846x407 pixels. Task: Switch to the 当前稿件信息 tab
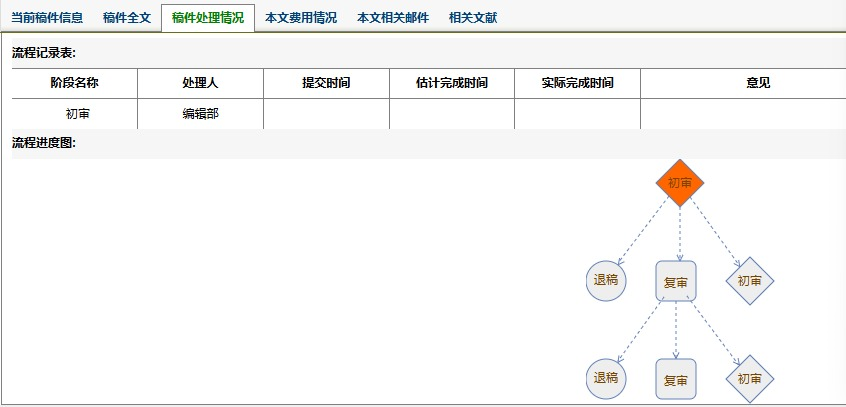47,18
